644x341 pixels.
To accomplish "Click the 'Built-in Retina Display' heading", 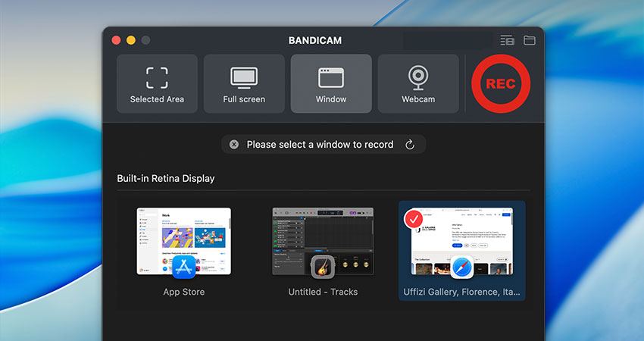I will point(166,179).
